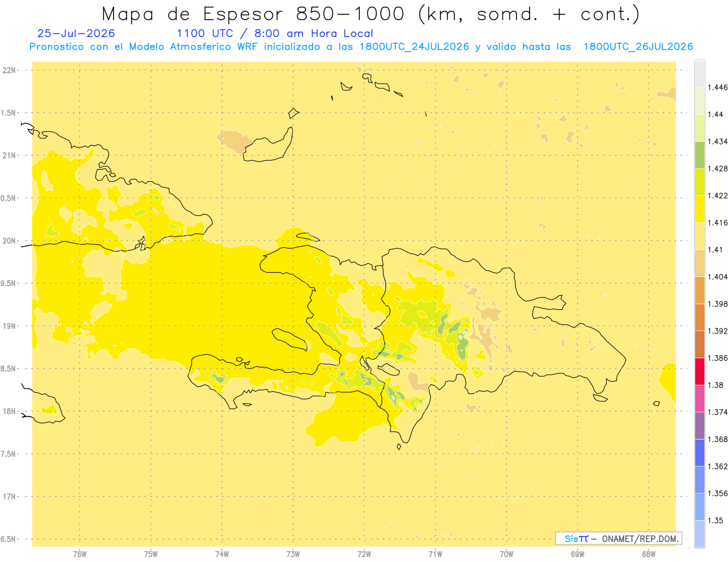Pick the tan legend band between 1.404 and 1.41

coord(699,263)
